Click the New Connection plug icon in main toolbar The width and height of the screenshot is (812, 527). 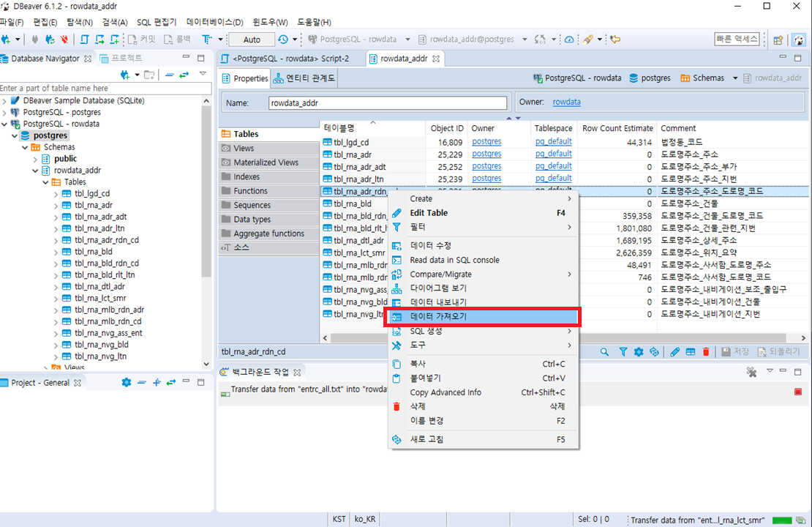click(6, 40)
